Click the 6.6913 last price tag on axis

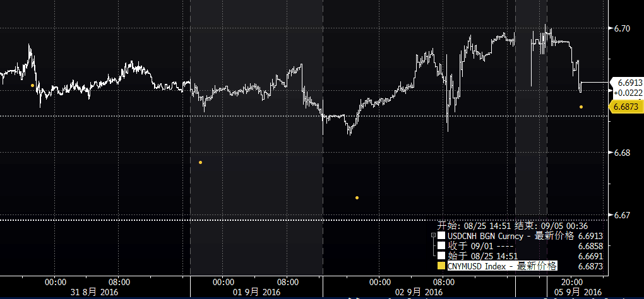pos(629,83)
